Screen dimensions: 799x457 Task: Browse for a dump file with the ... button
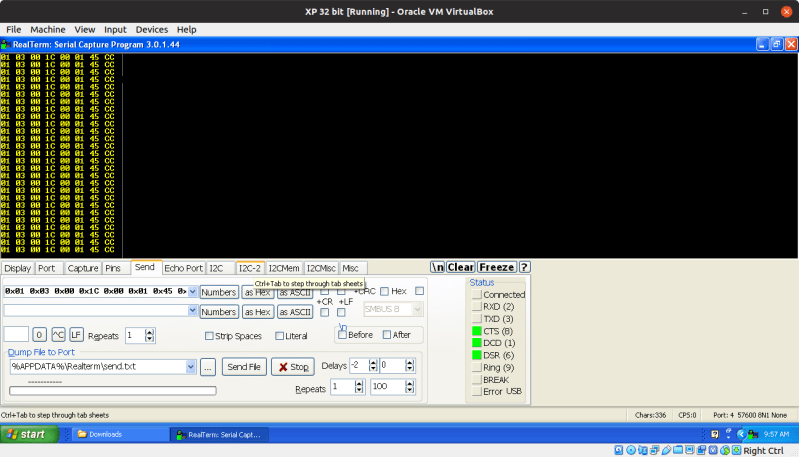(x=208, y=367)
